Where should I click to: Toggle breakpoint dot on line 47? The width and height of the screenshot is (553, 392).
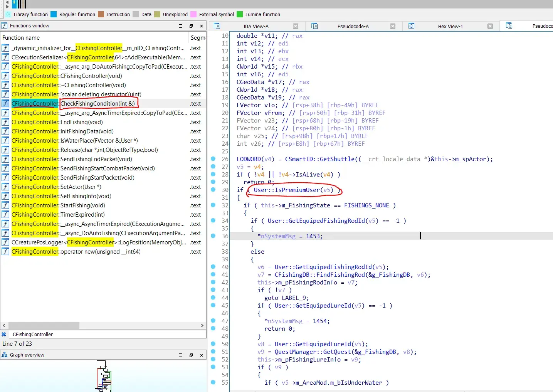[213, 321]
